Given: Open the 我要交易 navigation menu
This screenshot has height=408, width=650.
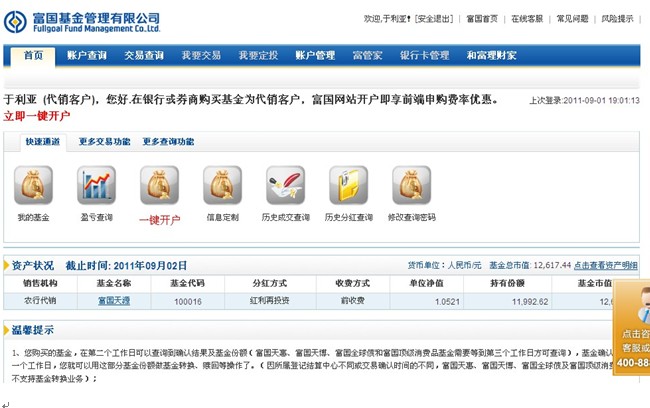Looking at the screenshot, I should (201, 56).
